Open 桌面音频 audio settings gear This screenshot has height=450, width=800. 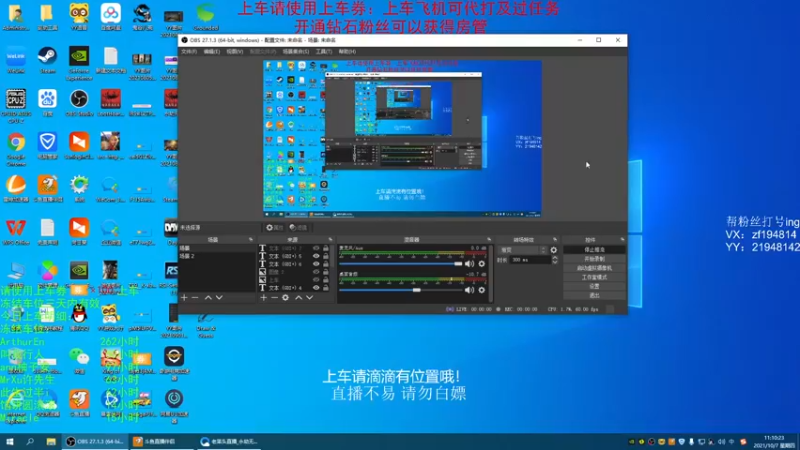point(482,290)
